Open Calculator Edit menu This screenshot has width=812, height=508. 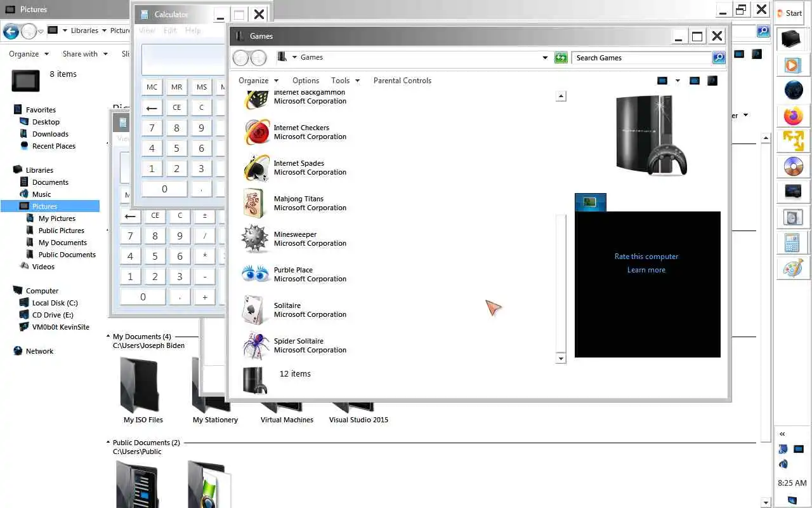coord(170,30)
